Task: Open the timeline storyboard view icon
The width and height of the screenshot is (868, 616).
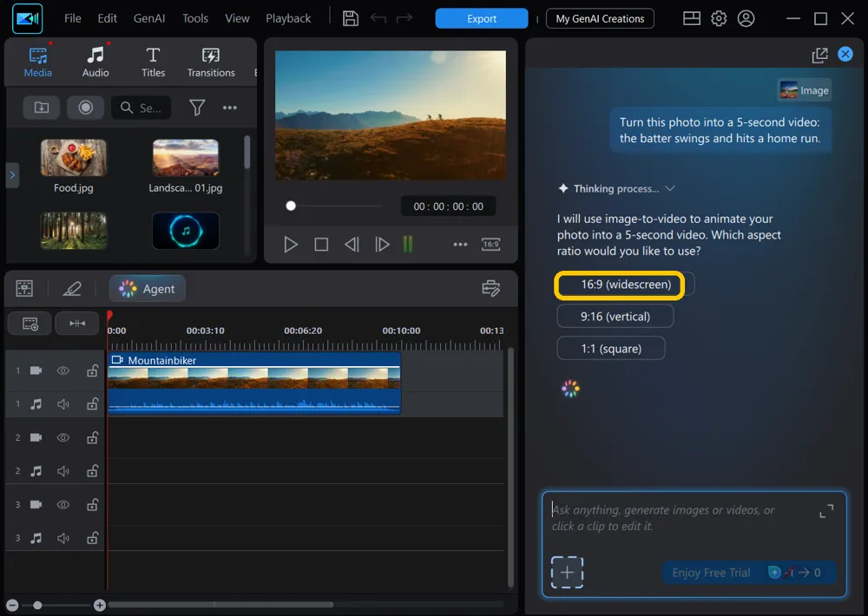Action: tap(24, 288)
